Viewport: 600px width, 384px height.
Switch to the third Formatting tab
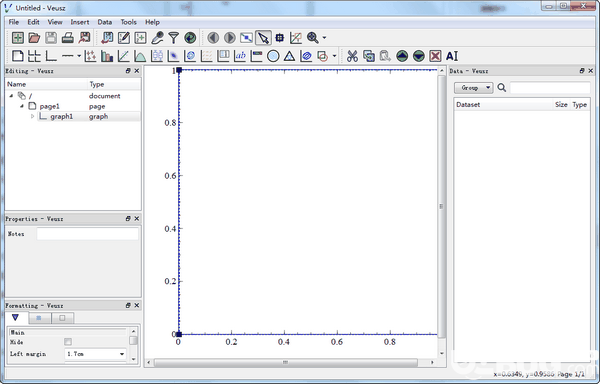(x=62, y=318)
